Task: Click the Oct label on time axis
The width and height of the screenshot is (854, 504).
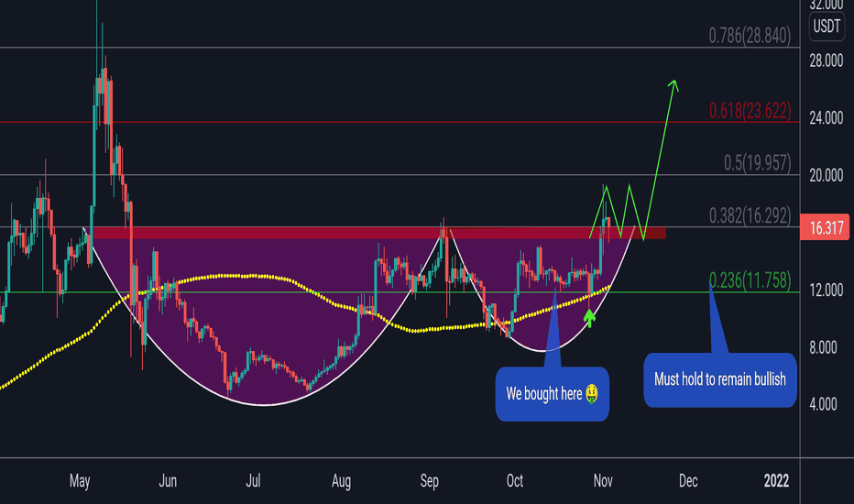Action: pos(515,481)
